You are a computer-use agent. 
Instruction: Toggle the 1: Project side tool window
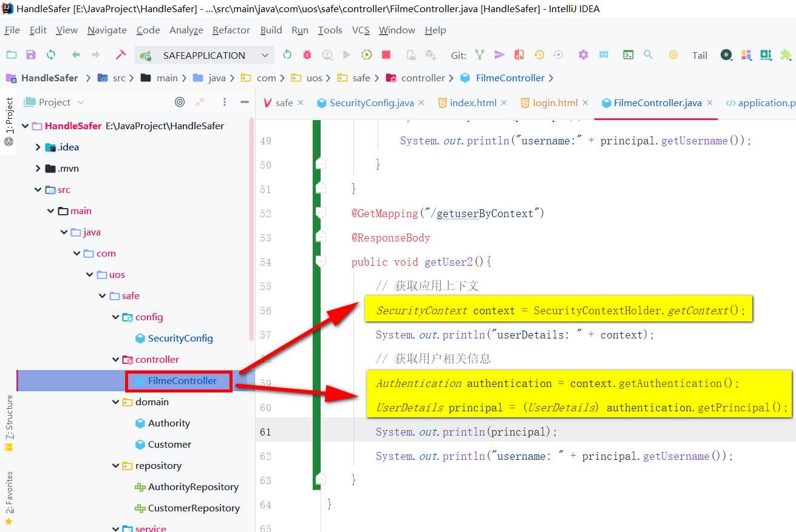point(9,121)
